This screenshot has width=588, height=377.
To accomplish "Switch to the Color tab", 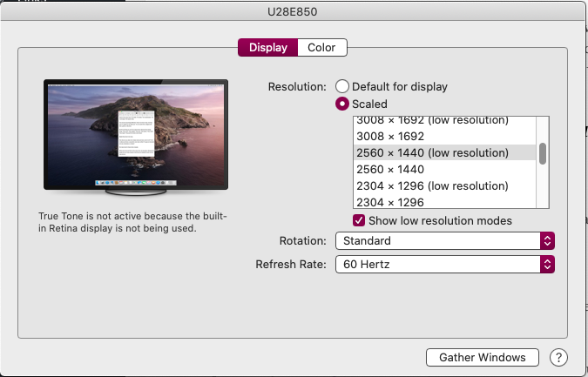I will coord(321,48).
